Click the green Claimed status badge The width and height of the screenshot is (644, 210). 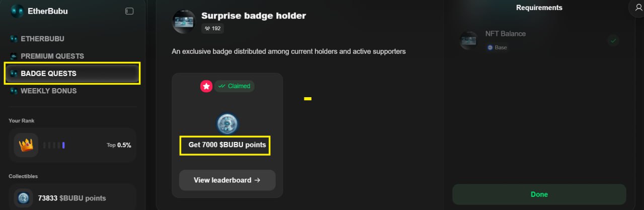[x=234, y=86]
